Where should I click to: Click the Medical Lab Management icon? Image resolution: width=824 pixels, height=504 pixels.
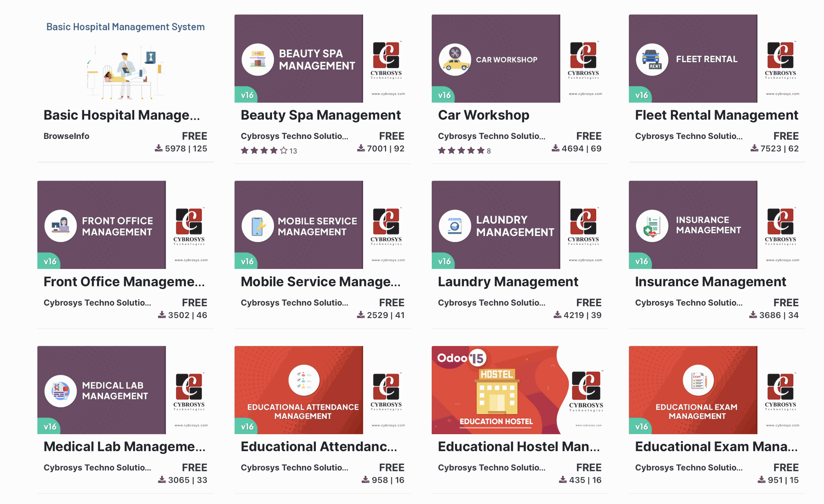pos(61,391)
